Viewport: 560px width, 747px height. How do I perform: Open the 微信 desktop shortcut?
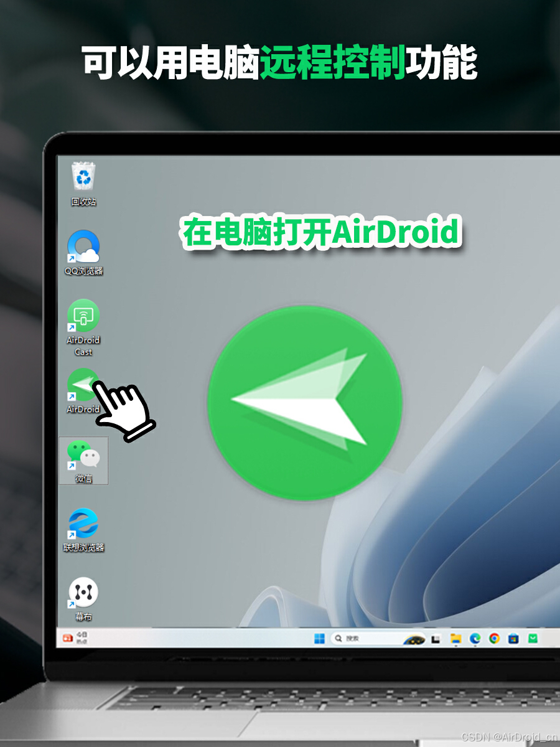click(83, 460)
